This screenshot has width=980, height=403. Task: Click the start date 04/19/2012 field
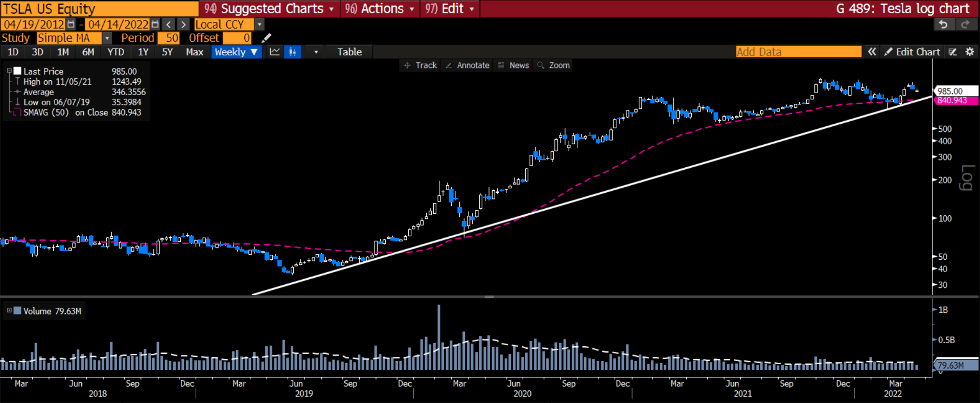tap(34, 24)
